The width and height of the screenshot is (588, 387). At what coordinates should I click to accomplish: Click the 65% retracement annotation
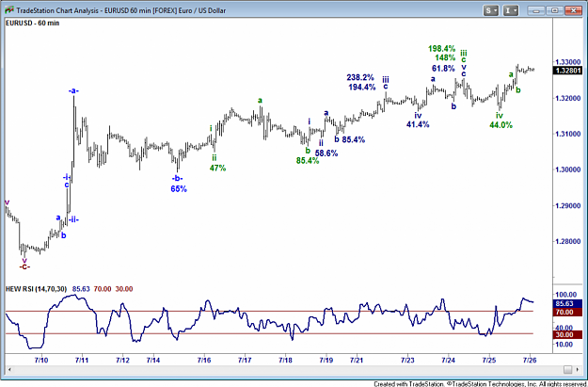pyautogui.click(x=179, y=189)
